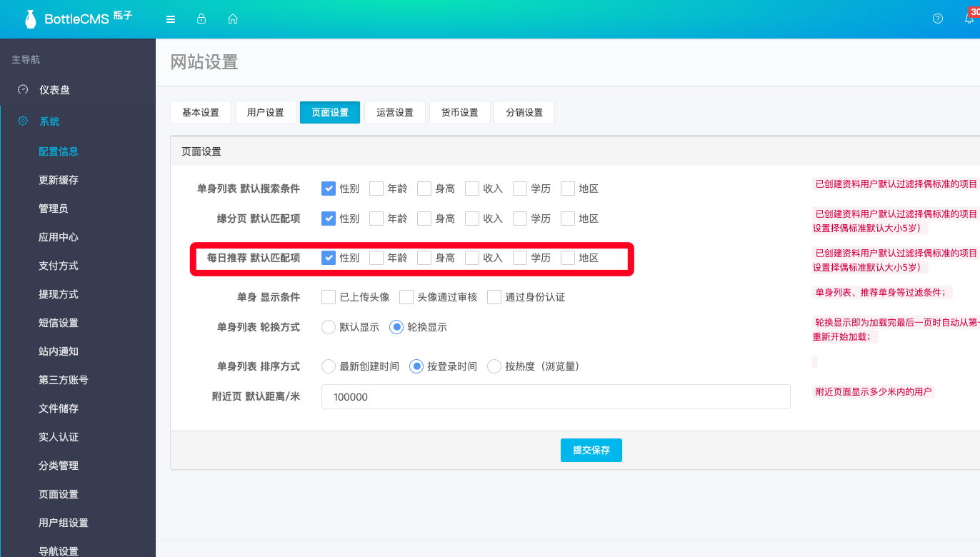Switch to the 基本设置 tab

coord(201,112)
